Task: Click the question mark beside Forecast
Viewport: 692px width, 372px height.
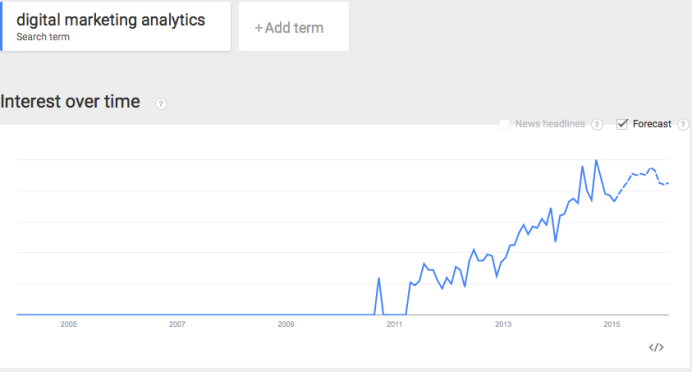Action: (683, 124)
